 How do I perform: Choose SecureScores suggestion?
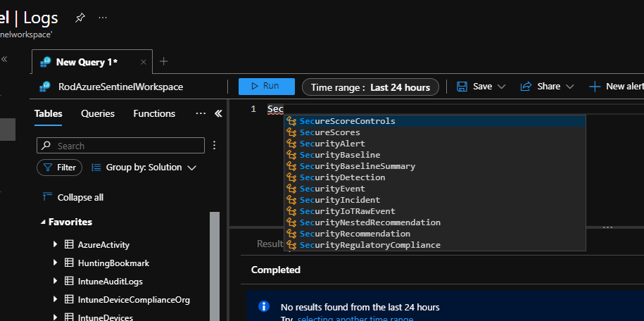435,132
